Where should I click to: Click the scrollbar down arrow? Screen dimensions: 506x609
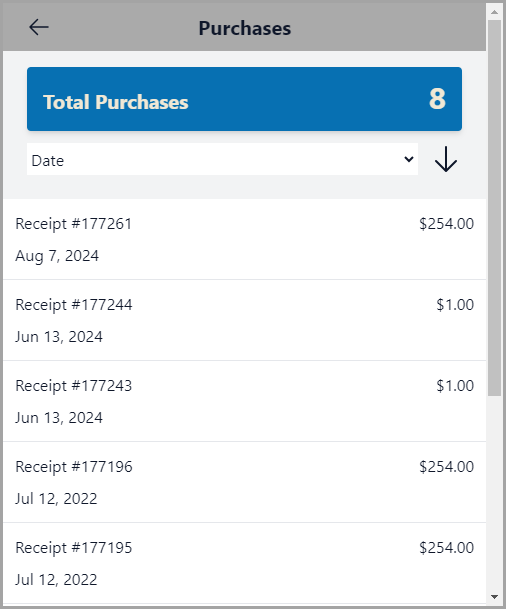[x=494, y=597]
